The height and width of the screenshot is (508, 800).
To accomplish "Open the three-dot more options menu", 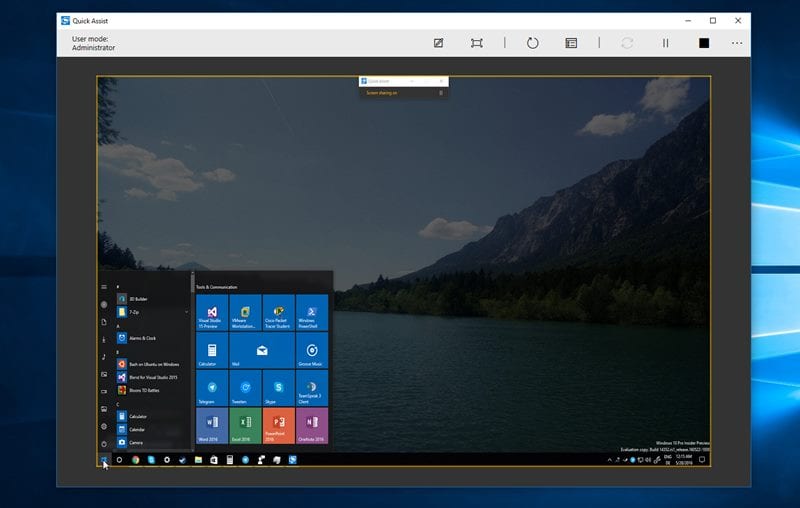I will click(x=737, y=43).
